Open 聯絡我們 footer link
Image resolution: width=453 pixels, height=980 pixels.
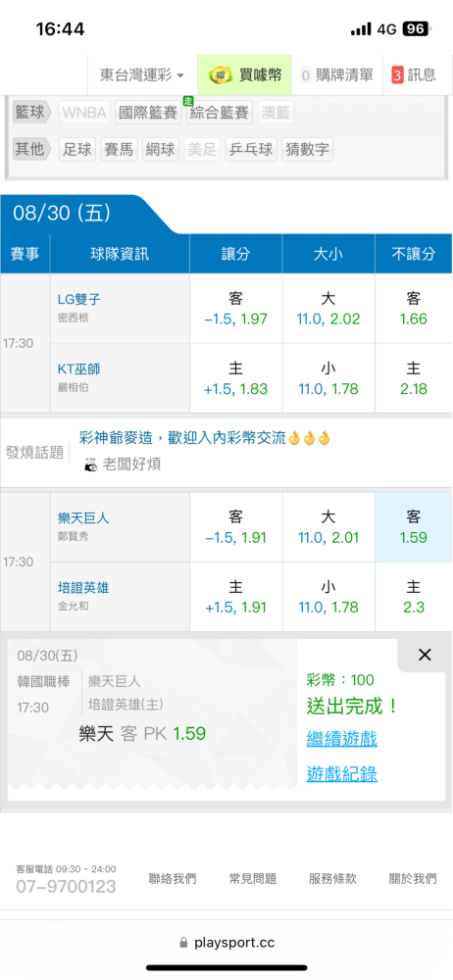(173, 879)
